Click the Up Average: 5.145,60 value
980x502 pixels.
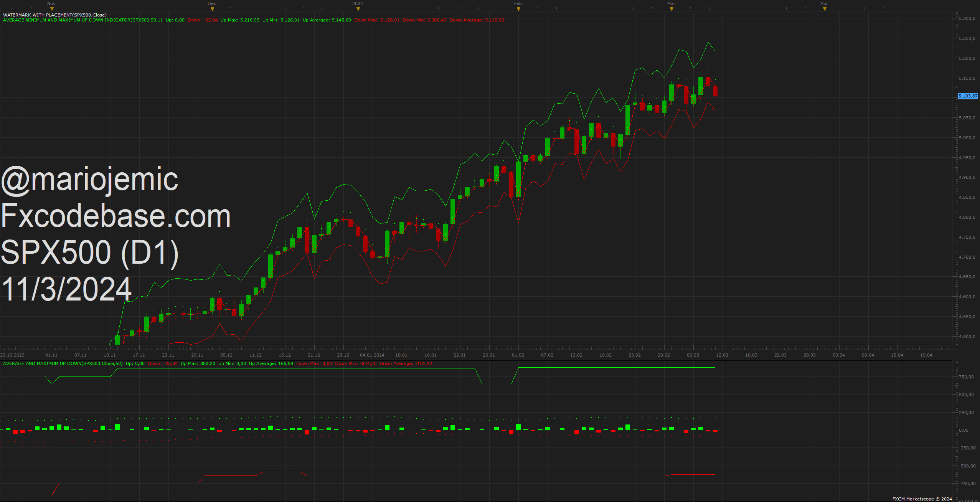coord(327,20)
